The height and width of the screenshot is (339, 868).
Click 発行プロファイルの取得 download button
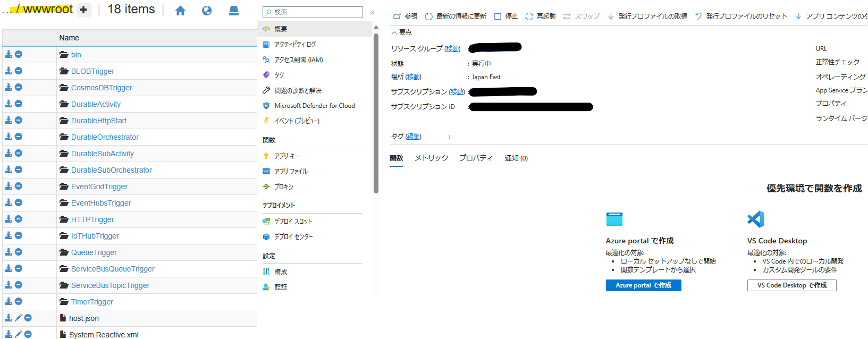pos(647,16)
